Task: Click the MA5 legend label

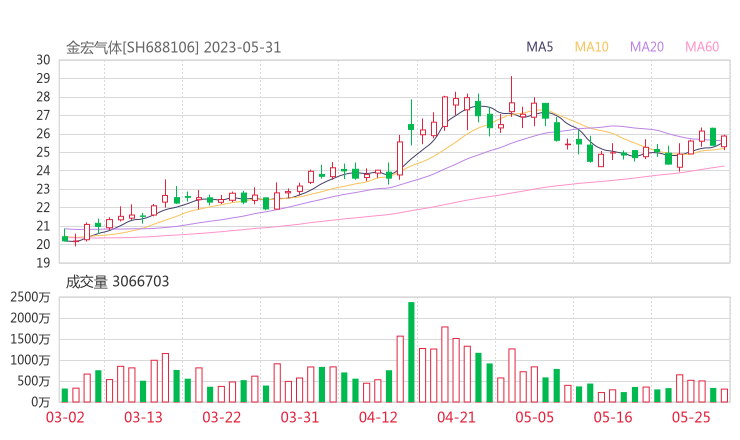Action: [539, 47]
